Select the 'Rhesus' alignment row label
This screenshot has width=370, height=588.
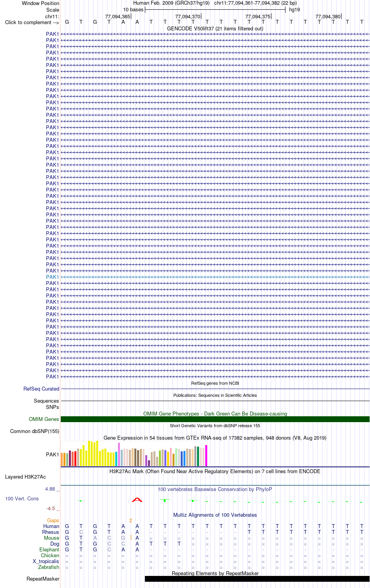coord(51,532)
